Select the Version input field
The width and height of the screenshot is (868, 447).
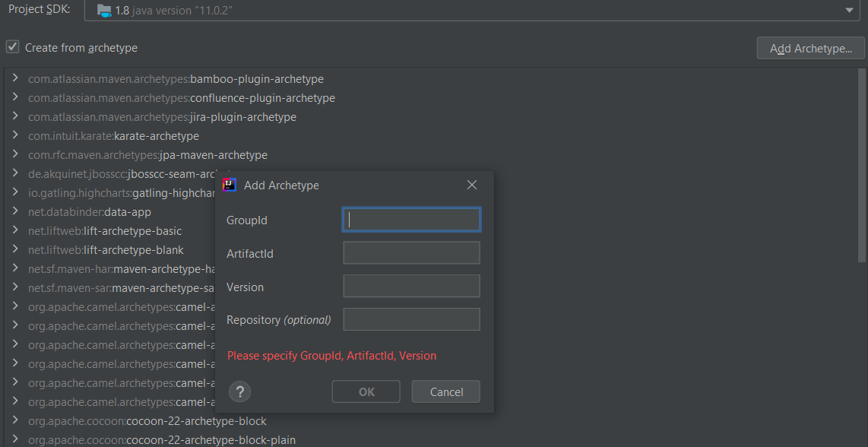[411, 286]
